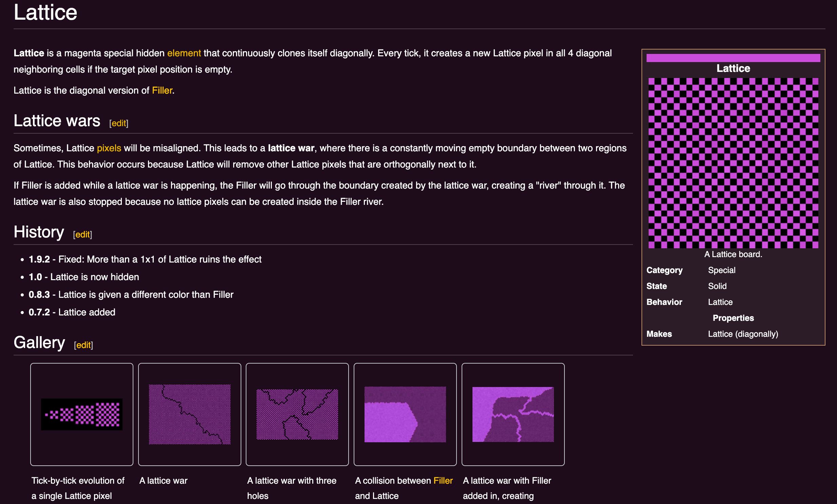
Task: Click the History section heading
Action: [39, 232]
